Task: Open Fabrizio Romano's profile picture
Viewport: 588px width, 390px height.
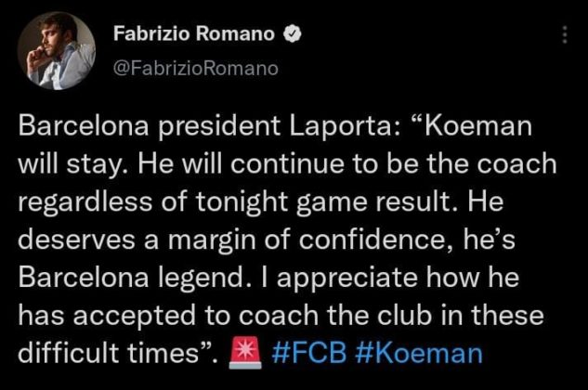Action: pyautogui.click(x=57, y=51)
